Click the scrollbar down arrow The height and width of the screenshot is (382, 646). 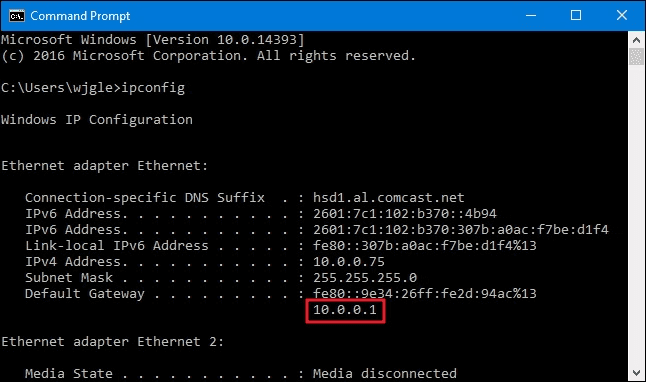pos(636,373)
